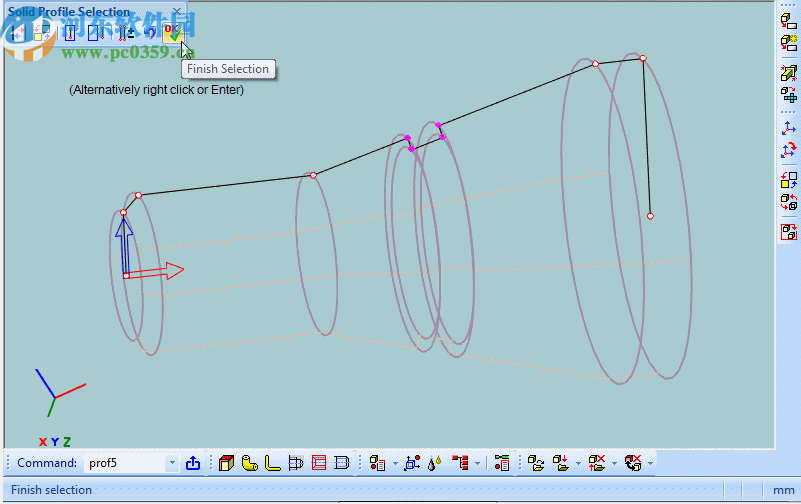Click the blue axes coordinate system icon

789,128
